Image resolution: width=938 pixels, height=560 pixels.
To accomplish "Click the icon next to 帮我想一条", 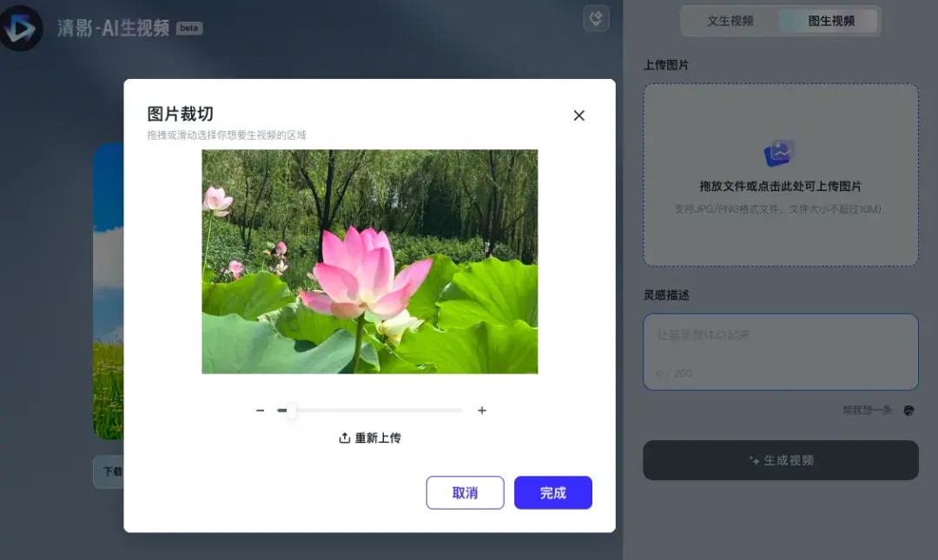I will pos(908,411).
